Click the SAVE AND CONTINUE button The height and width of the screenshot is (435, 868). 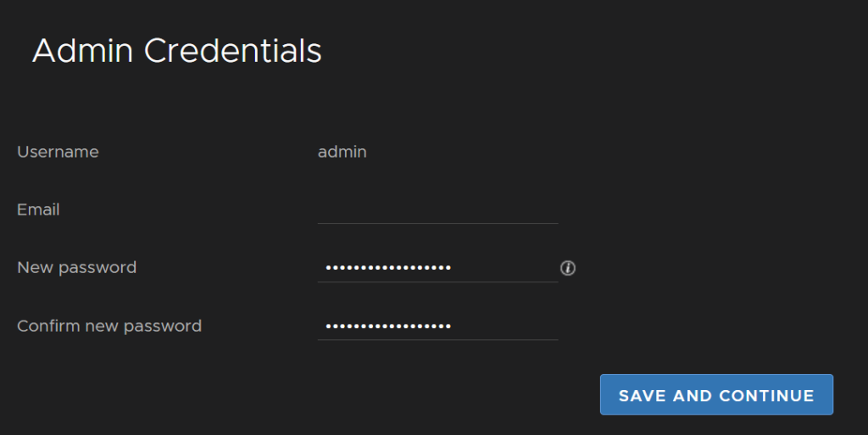point(716,394)
